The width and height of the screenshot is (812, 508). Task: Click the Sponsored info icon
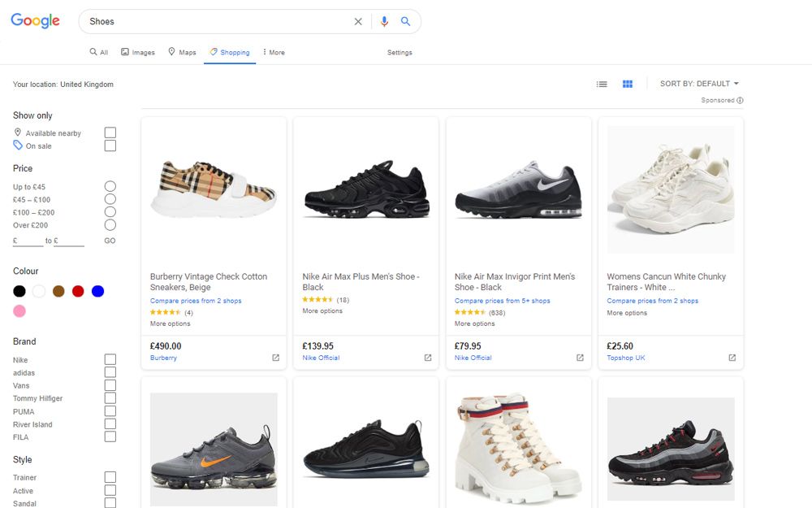pos(740,100)
